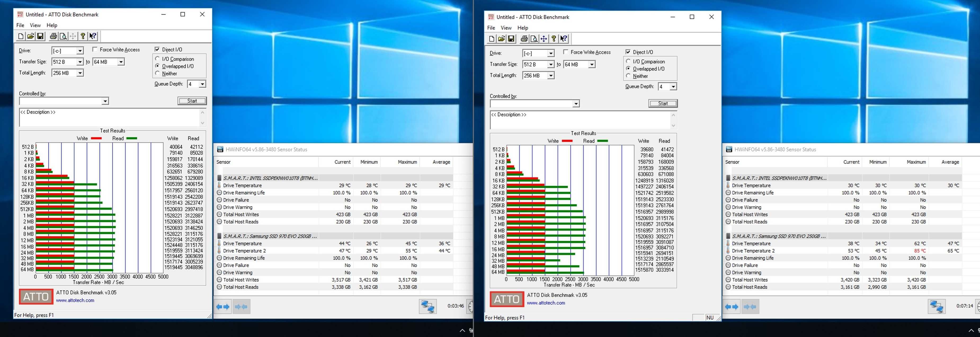Click collapse columns arrows in right HWiNFO window
This screenshot has height=337, width=980.
750,307
